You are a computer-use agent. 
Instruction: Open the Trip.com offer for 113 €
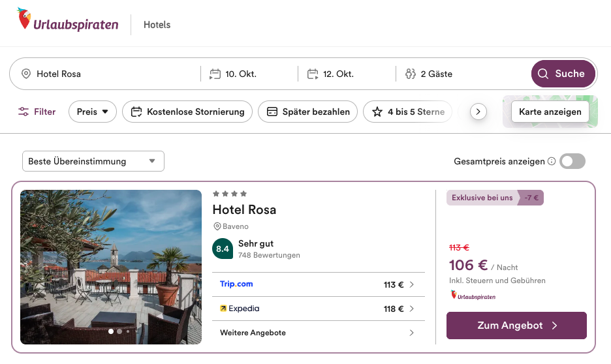318,284
